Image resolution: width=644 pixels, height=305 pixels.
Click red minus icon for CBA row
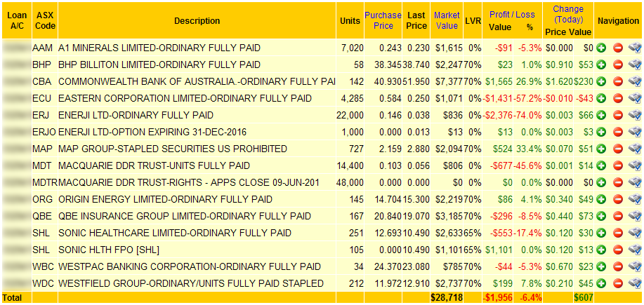coord(618,81)
